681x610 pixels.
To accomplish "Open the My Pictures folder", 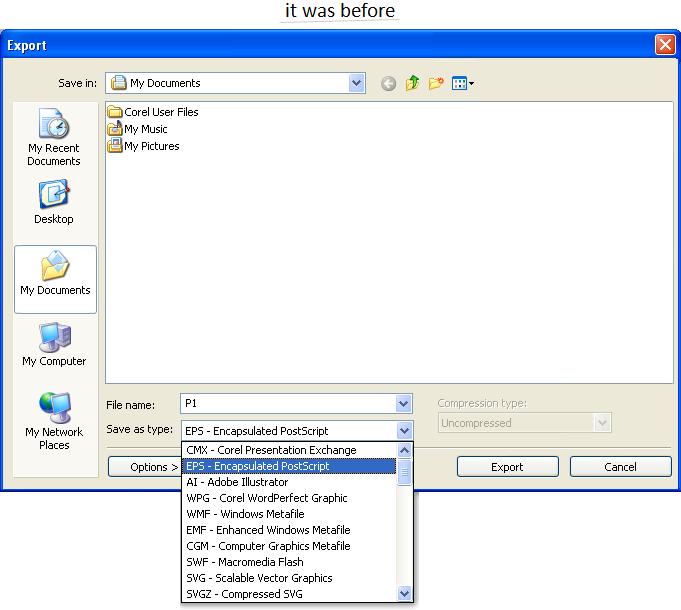I will coord(151,146).
